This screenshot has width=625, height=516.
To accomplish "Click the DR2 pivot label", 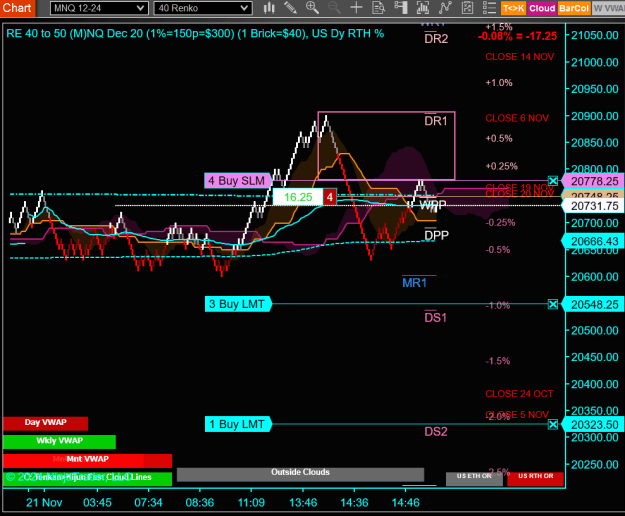I will [x=436, y=39].
